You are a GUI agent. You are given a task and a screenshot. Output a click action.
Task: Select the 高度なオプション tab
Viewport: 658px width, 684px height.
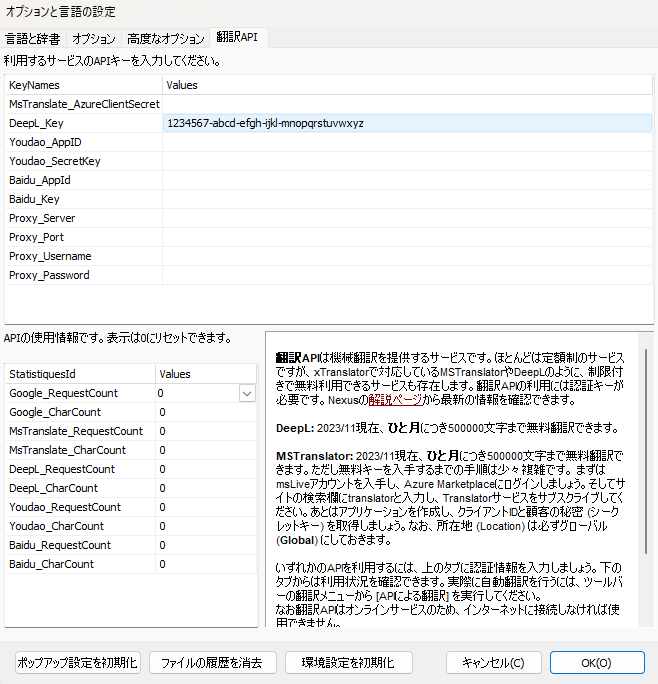coord(165,39)
